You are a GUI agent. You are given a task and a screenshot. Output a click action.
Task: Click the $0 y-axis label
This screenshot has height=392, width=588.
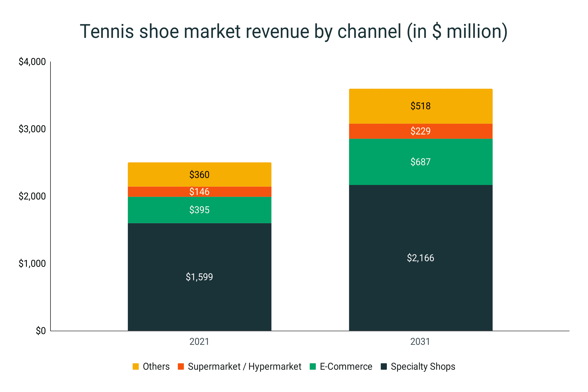click(x=41, y=331)
